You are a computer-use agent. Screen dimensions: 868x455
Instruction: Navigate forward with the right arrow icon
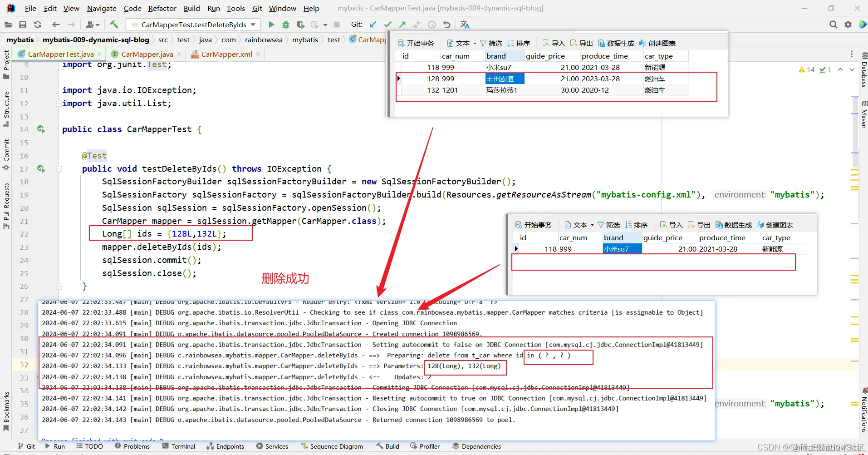71,25
